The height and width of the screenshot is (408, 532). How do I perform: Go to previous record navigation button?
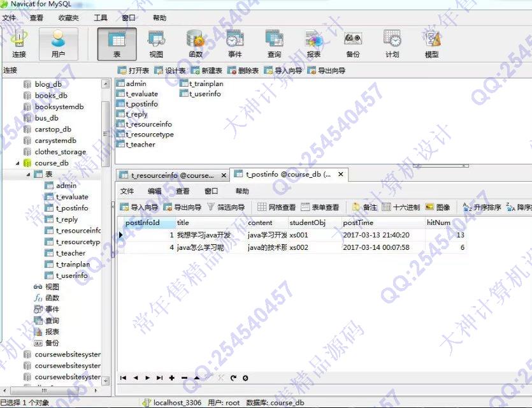[x=135, y=378]
